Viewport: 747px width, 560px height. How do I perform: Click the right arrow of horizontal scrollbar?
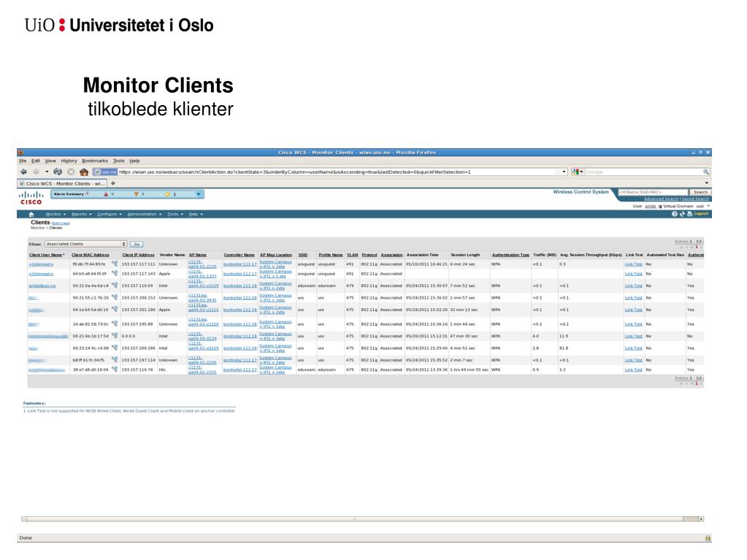pyautogui.click(x=701, y=519)
